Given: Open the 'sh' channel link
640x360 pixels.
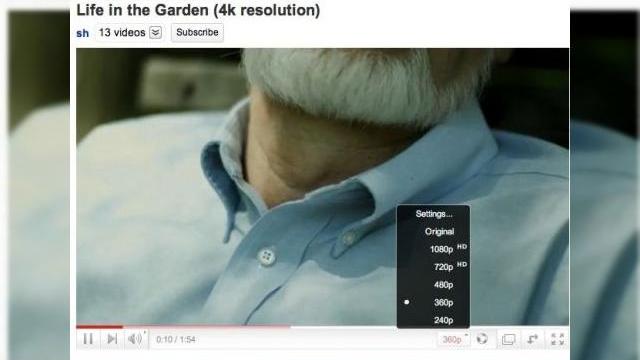Looking at the screenshot, I should (82, 33).
